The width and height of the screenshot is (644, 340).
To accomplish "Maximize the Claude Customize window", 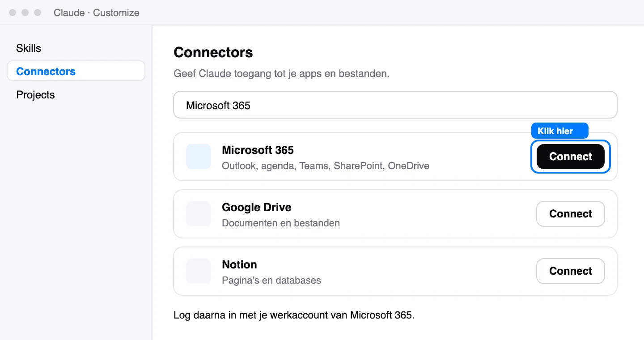I will [x=38, y=13].
